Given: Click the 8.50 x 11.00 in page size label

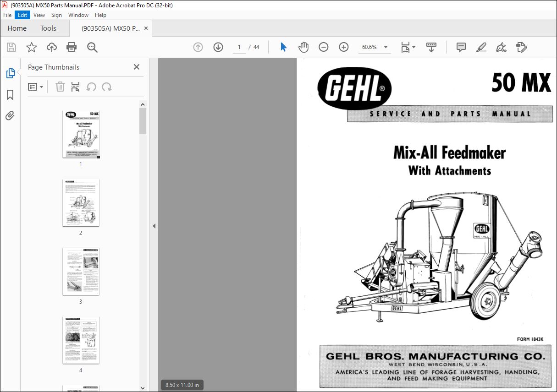Looking at the screenshot, I should click(x=182, y=385).
